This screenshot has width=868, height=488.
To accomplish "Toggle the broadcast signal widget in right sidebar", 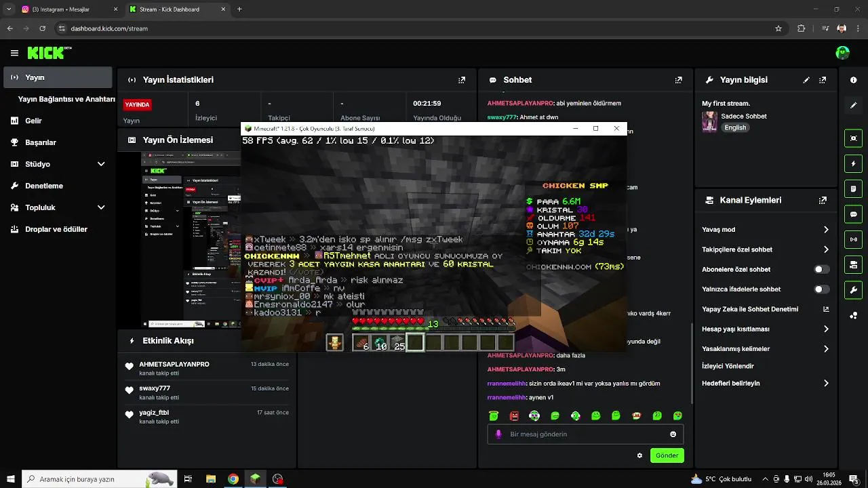I will pos(854,239).
